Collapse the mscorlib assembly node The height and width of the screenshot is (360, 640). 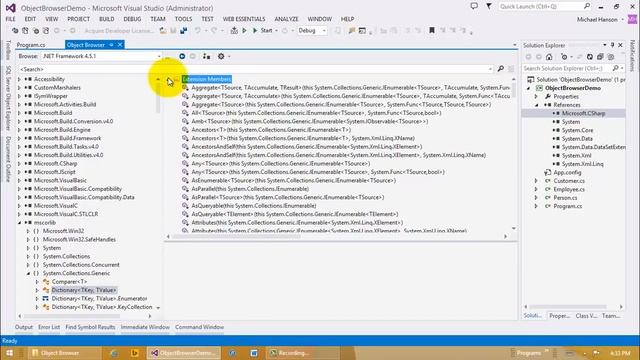tap(19, 223)
